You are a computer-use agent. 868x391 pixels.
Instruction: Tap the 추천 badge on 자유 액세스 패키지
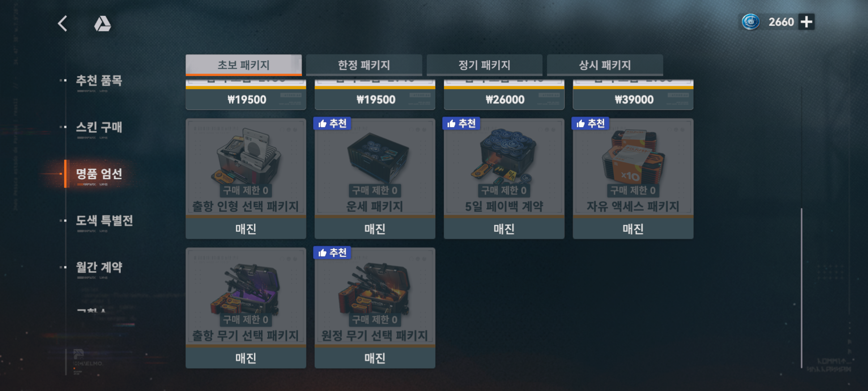coord(591,123)
